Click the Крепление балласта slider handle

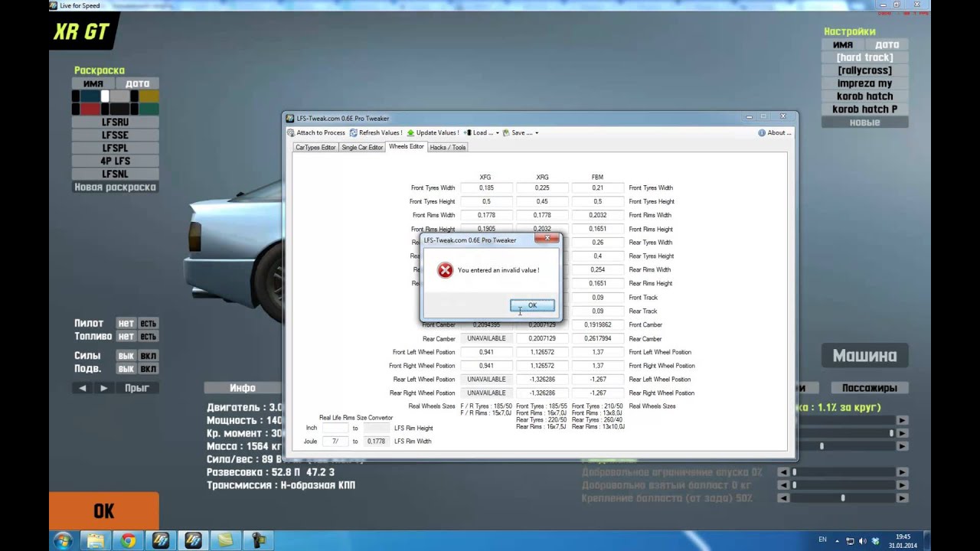click(843, 498)
